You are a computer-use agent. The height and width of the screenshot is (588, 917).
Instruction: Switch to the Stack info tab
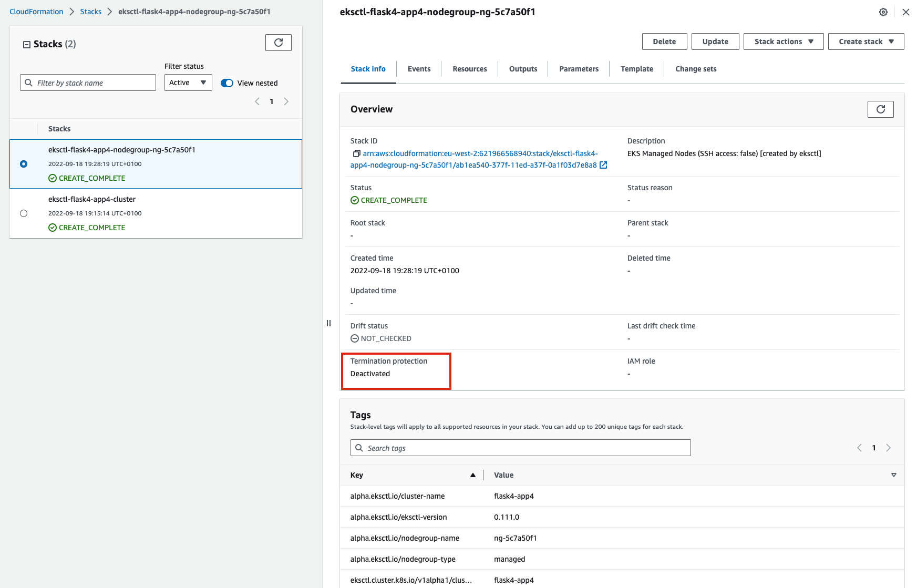(368, 69)
